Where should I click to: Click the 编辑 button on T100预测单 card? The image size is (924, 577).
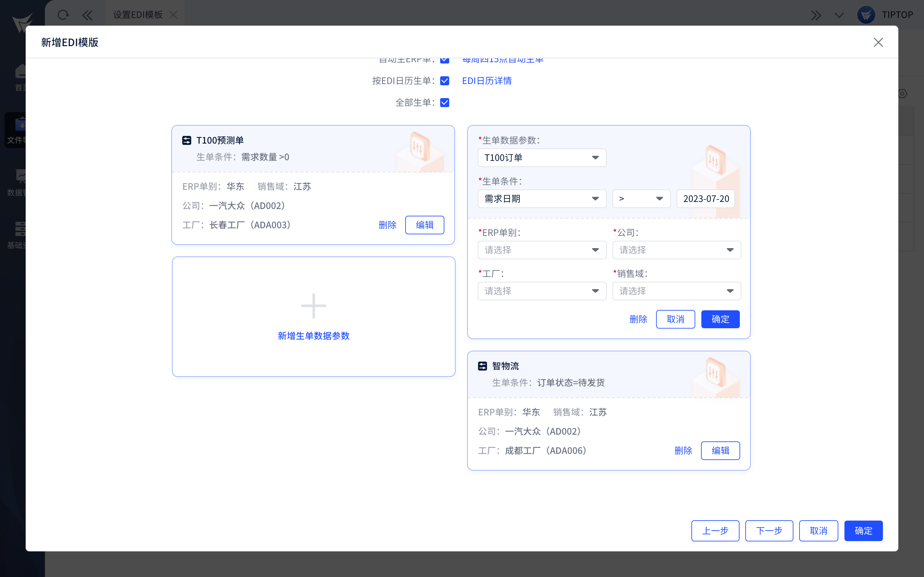(x=424, y=225)
